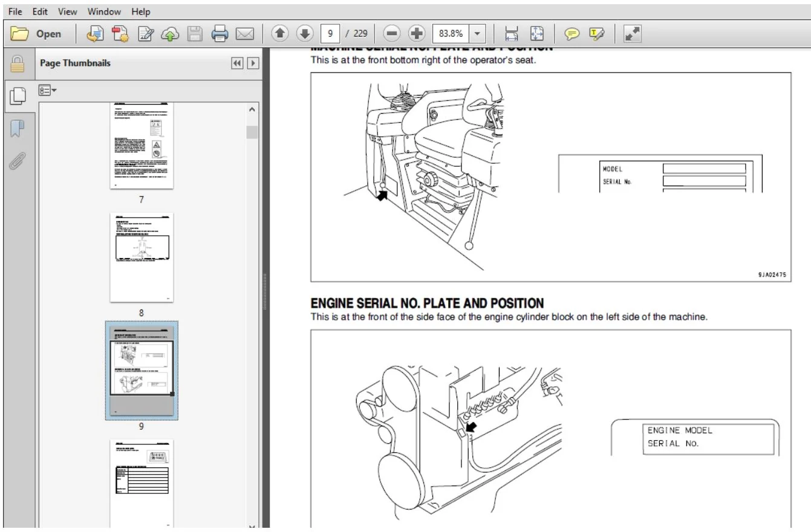Image resolution: width=811 pixels, height=532 pixels.
Task: Open the View menu
Action: (x=68, y=11)
